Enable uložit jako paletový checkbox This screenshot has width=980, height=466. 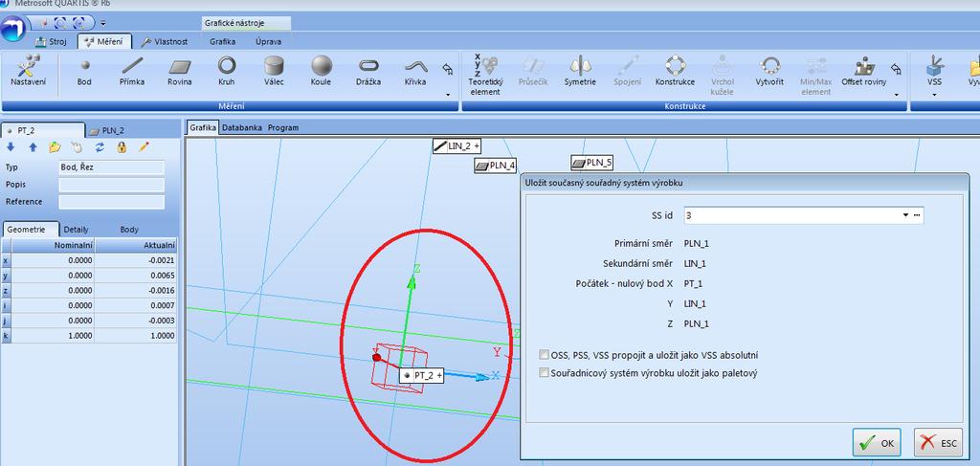[544, 373]
